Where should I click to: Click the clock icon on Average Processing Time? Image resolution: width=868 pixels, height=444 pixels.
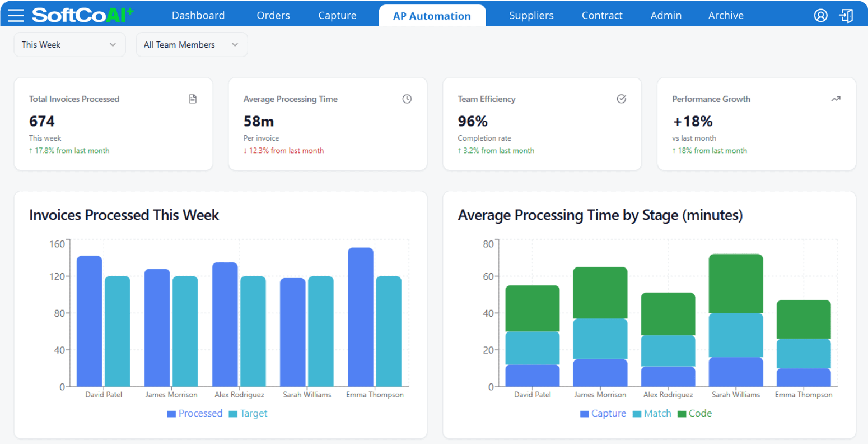(407, 99)
